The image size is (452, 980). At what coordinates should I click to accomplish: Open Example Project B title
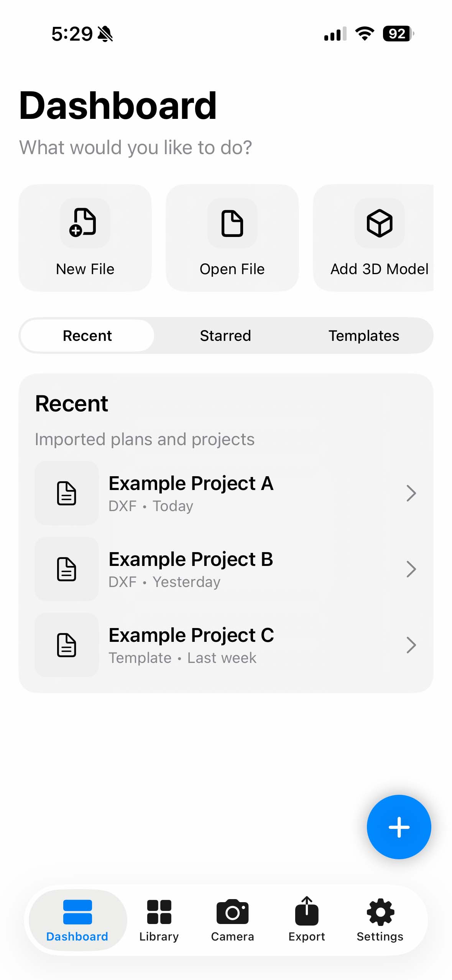click(191, 559)
